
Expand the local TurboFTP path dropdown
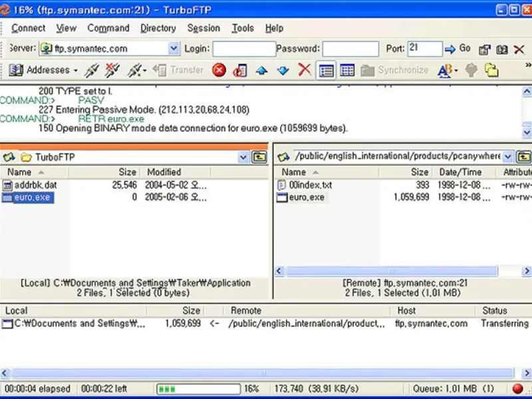point(243,157)
